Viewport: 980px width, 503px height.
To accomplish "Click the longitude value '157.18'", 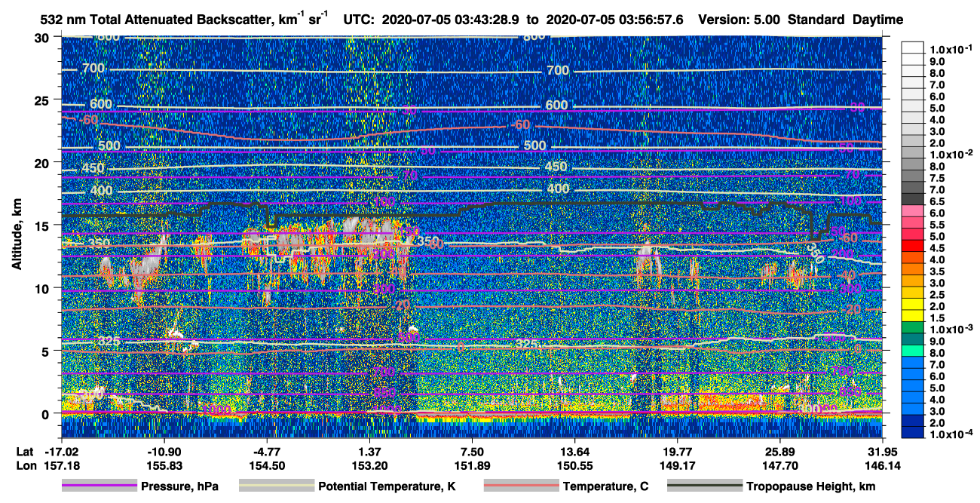I will (x=62, y=466).
